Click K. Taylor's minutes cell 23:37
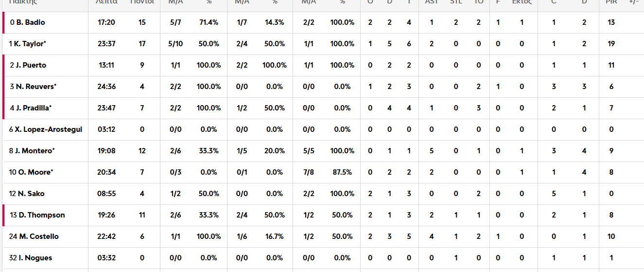The height and width of the screenshot is (272, 644). (x=106, y=44)
